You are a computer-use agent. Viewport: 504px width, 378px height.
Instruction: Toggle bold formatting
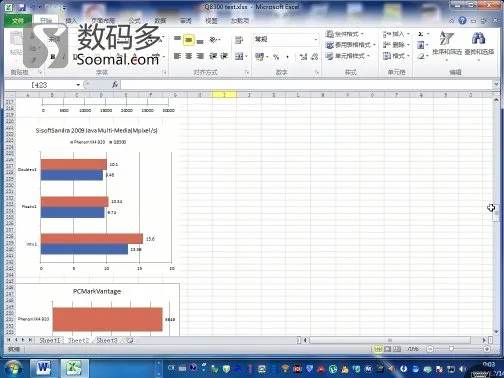[53, 57]
